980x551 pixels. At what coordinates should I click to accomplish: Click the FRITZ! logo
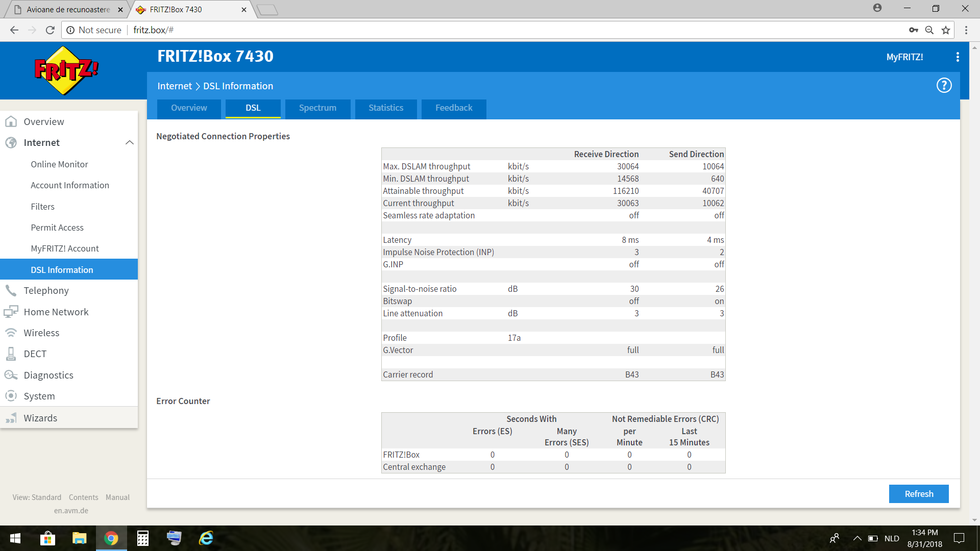point(66,70)
